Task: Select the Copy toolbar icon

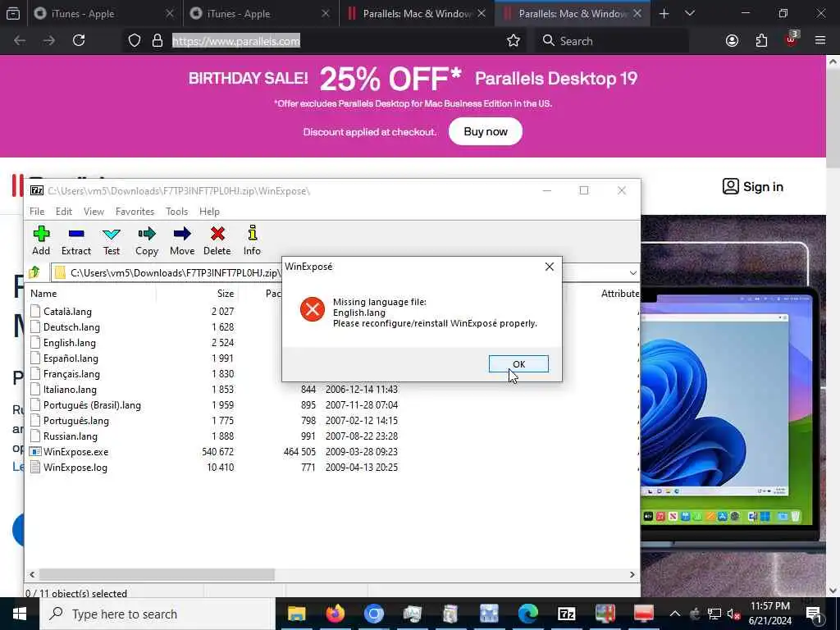Action: [147, 240]
